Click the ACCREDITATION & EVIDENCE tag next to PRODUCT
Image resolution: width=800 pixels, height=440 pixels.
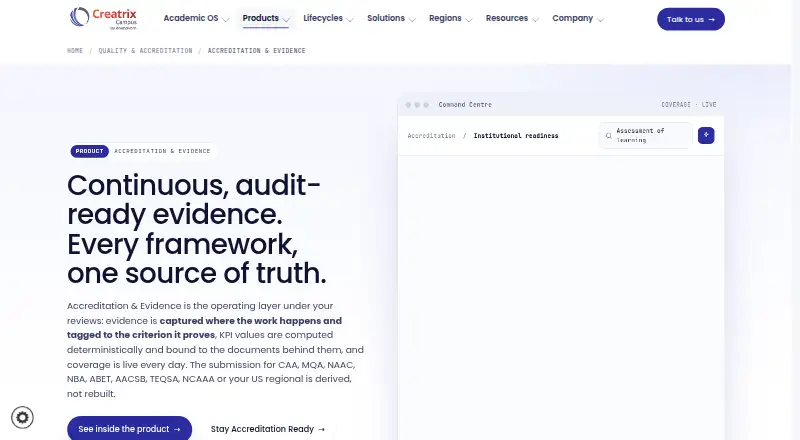(162, 151)
